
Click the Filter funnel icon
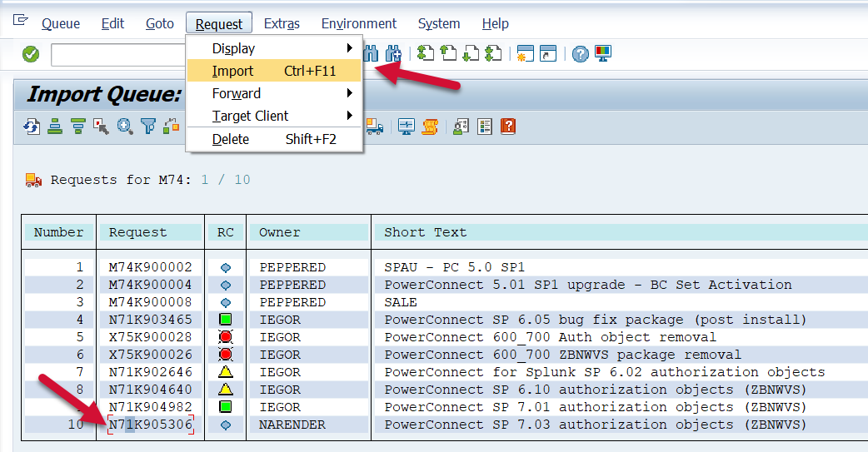point(148,127)
